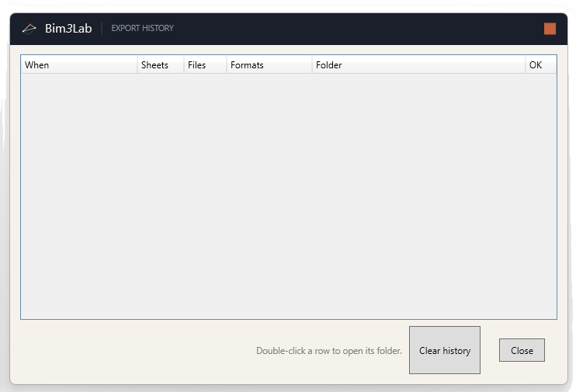Click the orange square close button in title bar
The image size is (576, 392).
550,29
